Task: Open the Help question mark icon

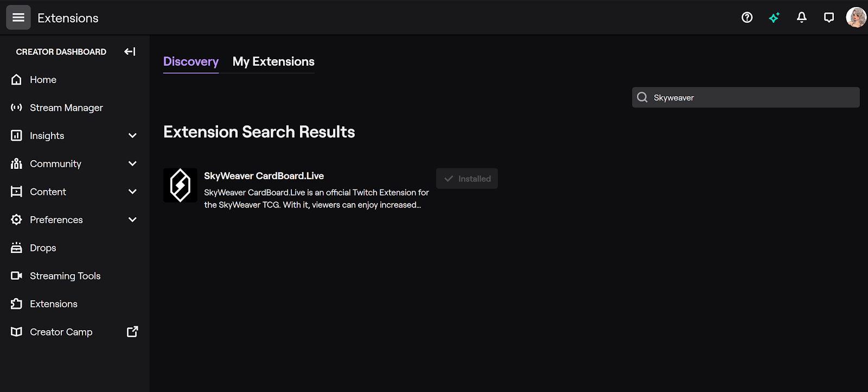Action: 747,18
